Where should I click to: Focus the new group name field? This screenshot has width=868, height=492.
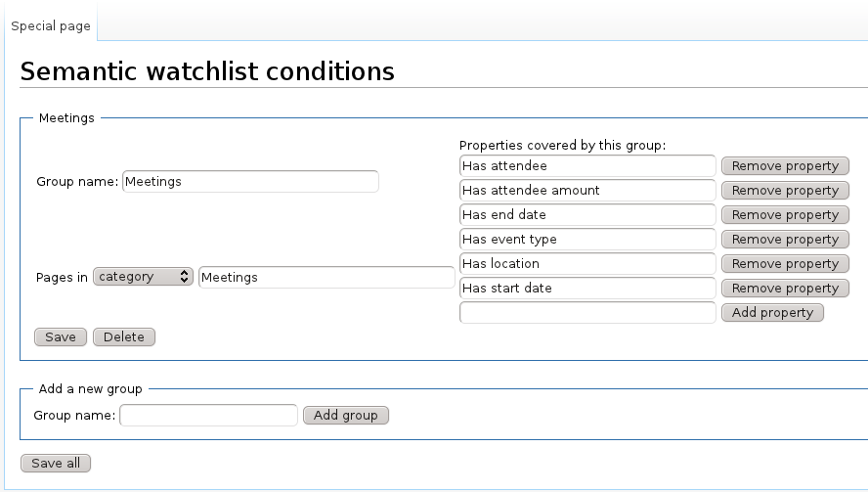209,415
